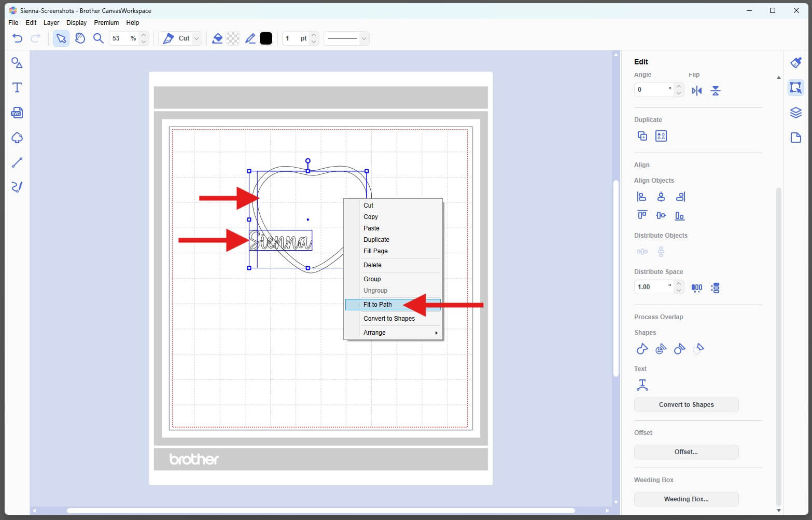This screenshot has height=520, width=812.
Task: Click the line color pen icon
Action: (x=250, y=38)
